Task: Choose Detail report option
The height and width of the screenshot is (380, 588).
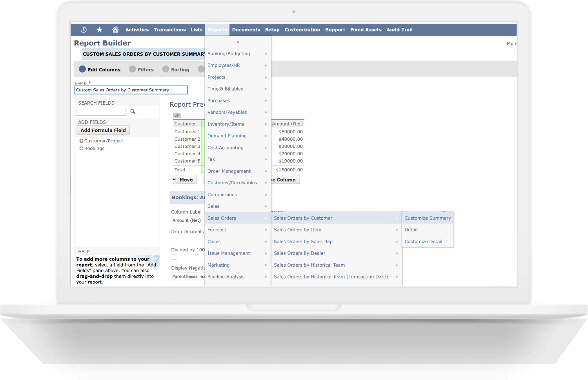Action: [428, 230]
